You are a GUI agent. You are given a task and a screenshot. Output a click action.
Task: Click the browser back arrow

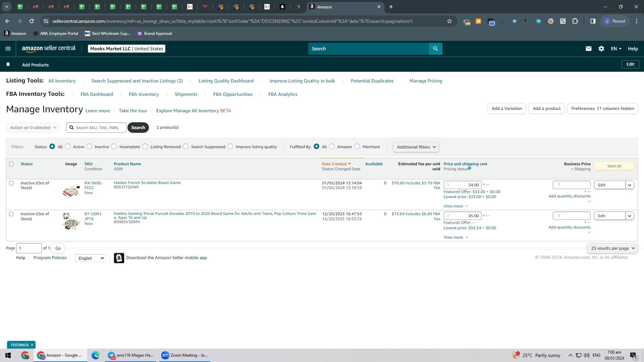(x=7, y=21)
